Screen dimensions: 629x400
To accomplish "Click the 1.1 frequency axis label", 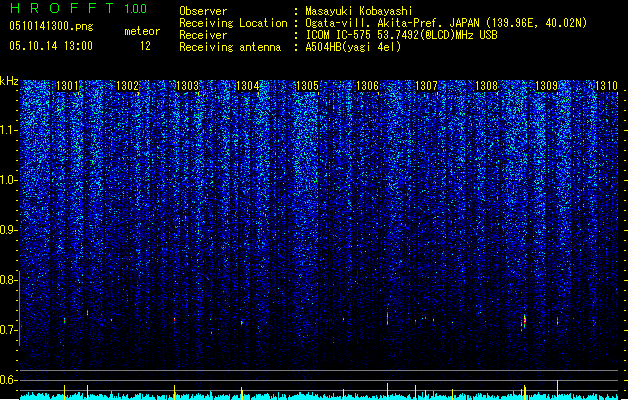I will tap(9, 130).
